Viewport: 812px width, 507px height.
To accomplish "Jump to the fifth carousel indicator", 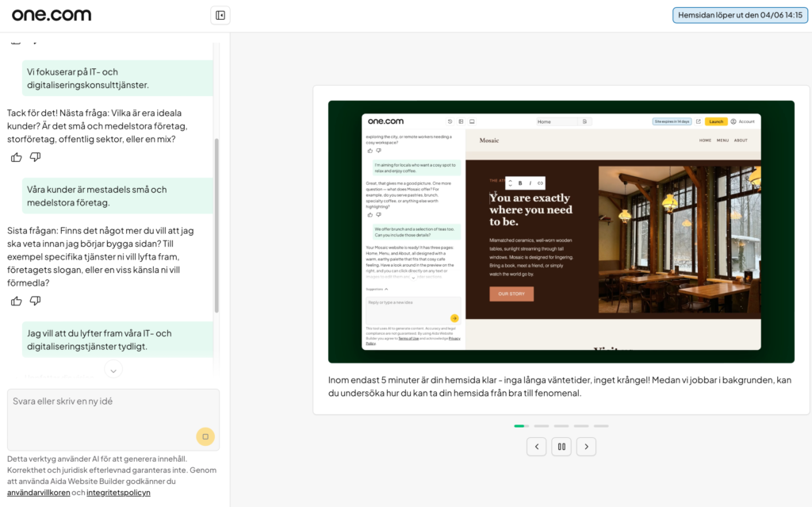I will 601,426.
